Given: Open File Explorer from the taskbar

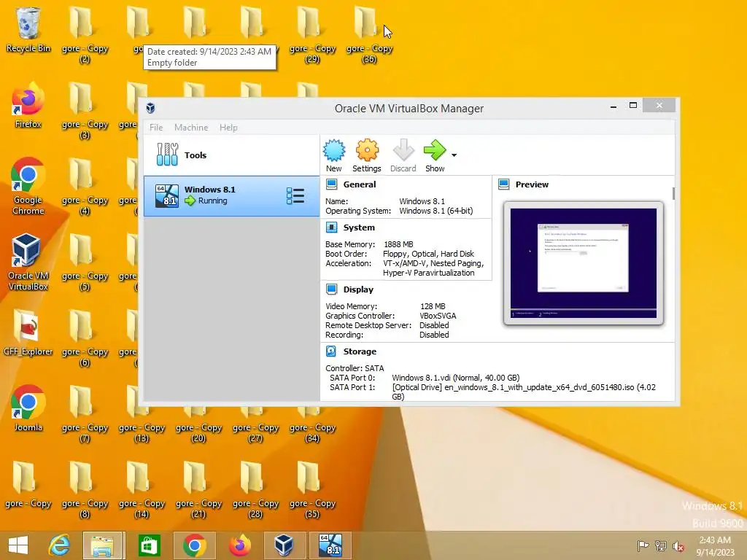Looking at the screenshot, I should click(104, 545).
